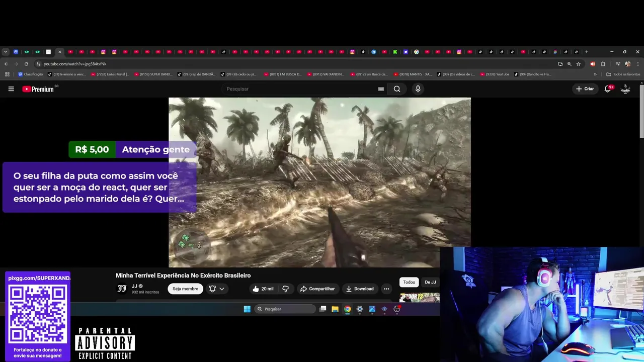This screenshot has height=362, width=644.
Task: Open Todos os favoritos folder
Action: coord(623,74)
